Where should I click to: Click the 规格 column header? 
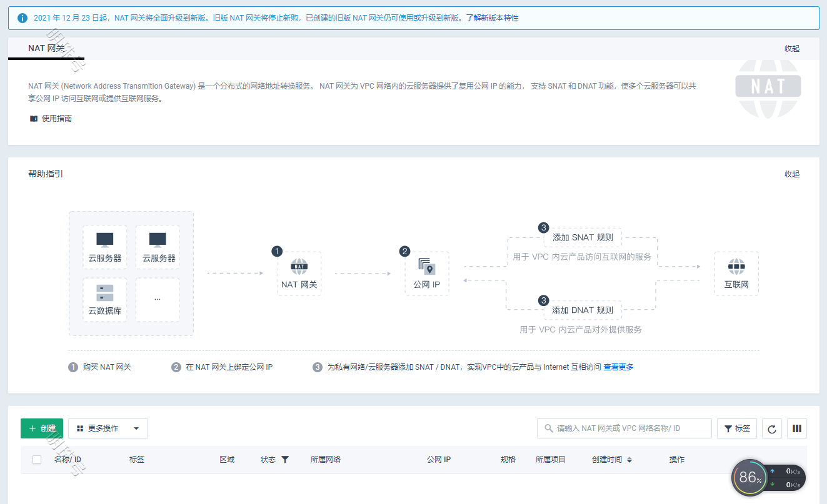click(508, 460)
